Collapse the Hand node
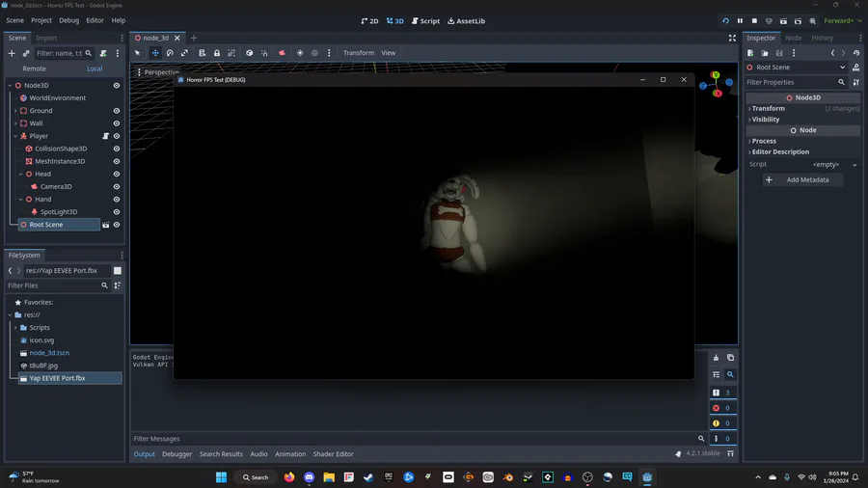Viewport: 868px width, 488px height. pos(21,200)
